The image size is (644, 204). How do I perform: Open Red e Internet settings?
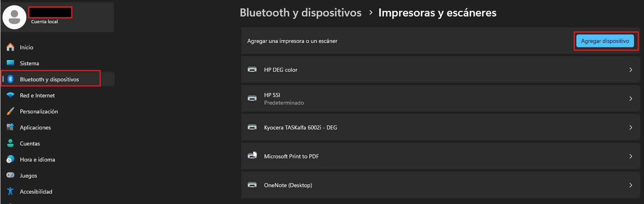(37, 95)
